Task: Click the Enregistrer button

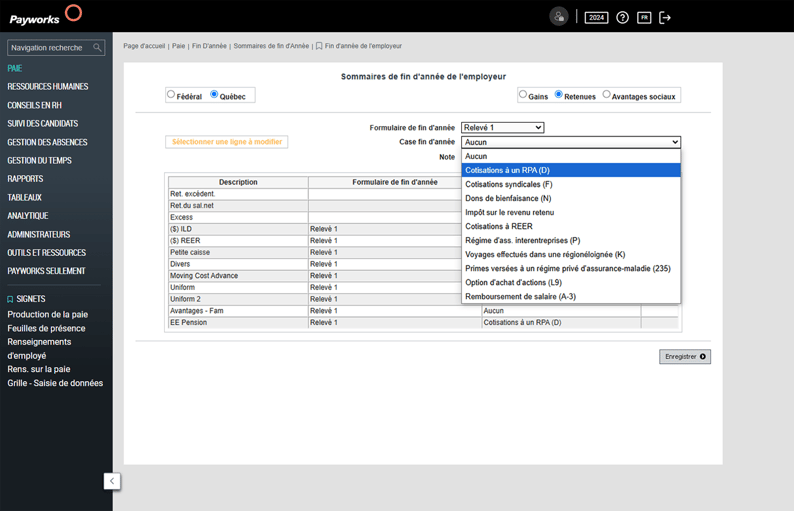Action: coord(685,357)
